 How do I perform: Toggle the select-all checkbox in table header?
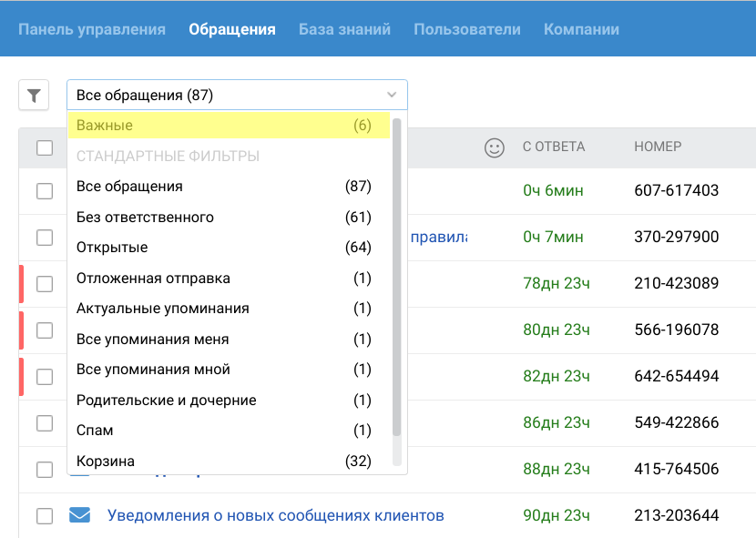pos(45,147)
